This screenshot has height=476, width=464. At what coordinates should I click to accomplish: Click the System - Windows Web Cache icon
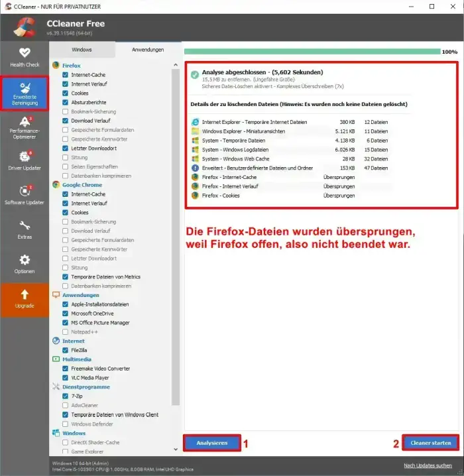(x=195, y=158)
